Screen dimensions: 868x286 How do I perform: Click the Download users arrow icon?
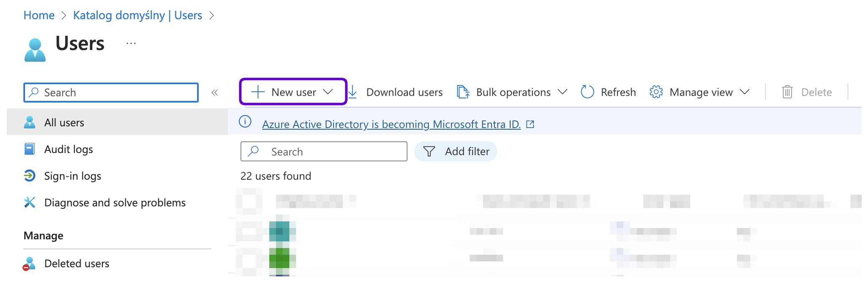point(353,92)
